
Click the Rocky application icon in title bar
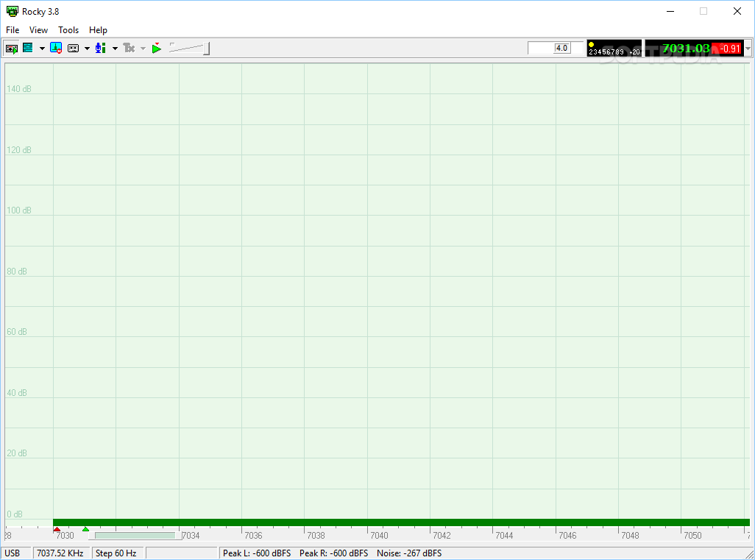[x=12, y=11]
